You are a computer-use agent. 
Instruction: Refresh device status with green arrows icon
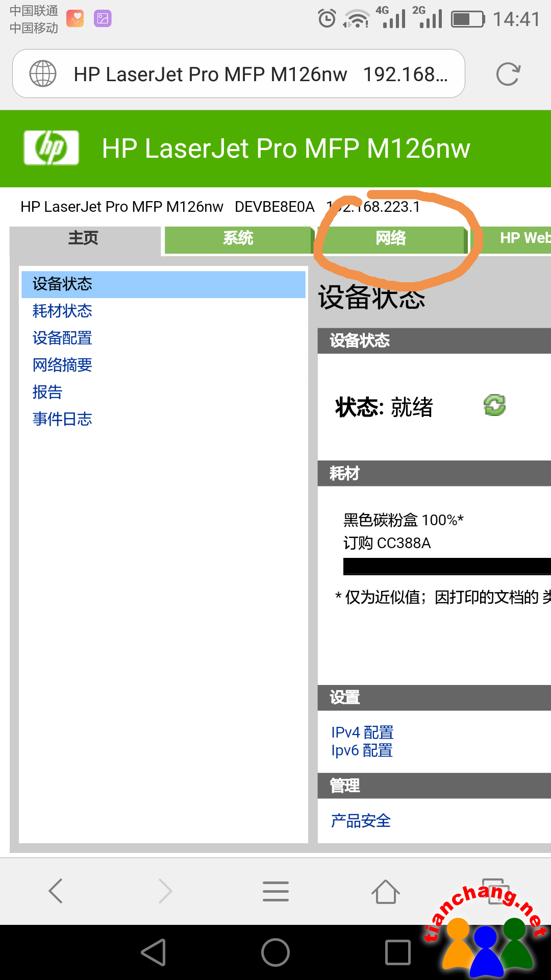pos(494,406)
